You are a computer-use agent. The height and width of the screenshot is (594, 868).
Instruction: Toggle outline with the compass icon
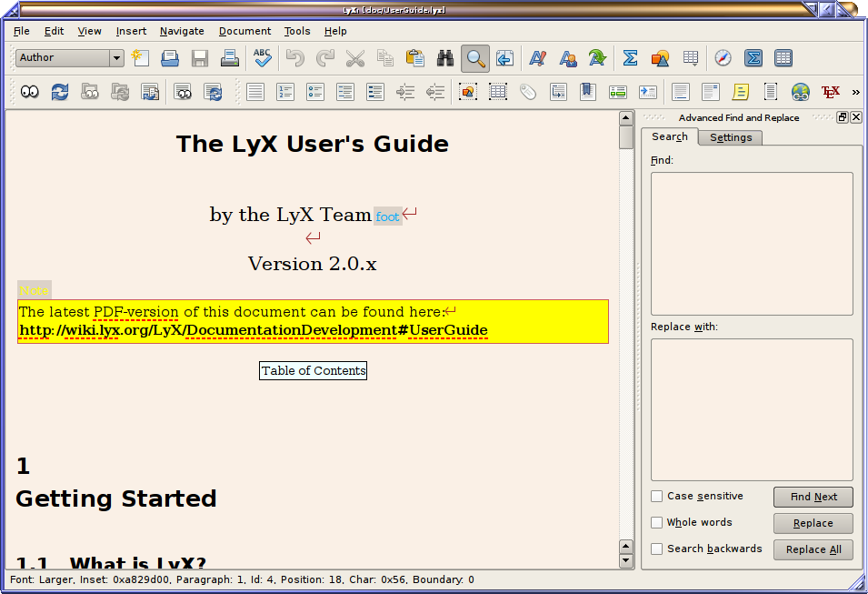tap(723, 58)
